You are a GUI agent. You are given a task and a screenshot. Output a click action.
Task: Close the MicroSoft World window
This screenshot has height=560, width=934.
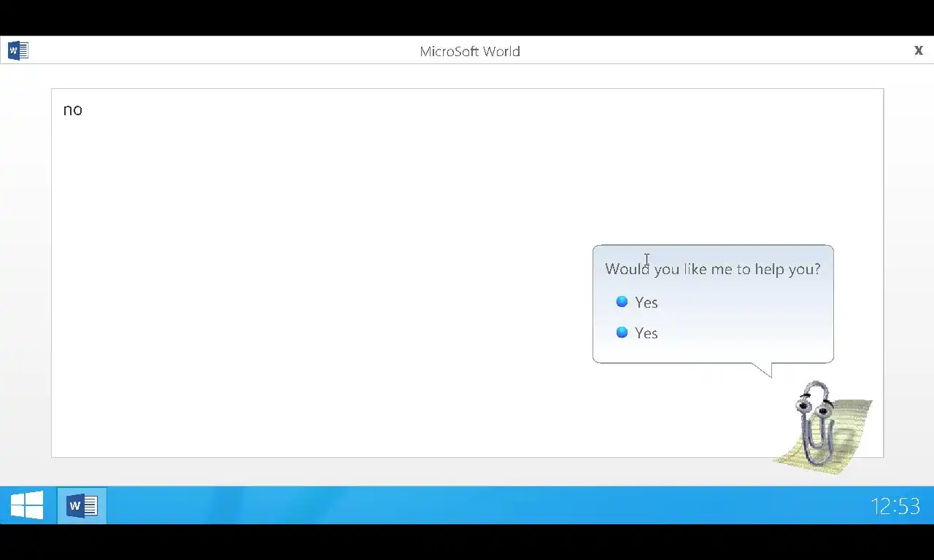pos(919,50)
